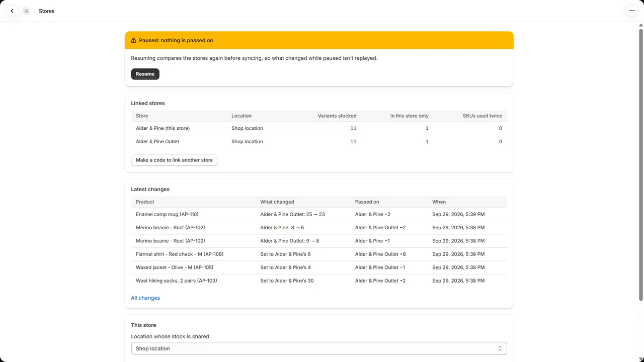The width and height of the screenshot is (644, 362).
Task: Click Enamel camp mug (AP-110) row
Action: pos(319,214)
